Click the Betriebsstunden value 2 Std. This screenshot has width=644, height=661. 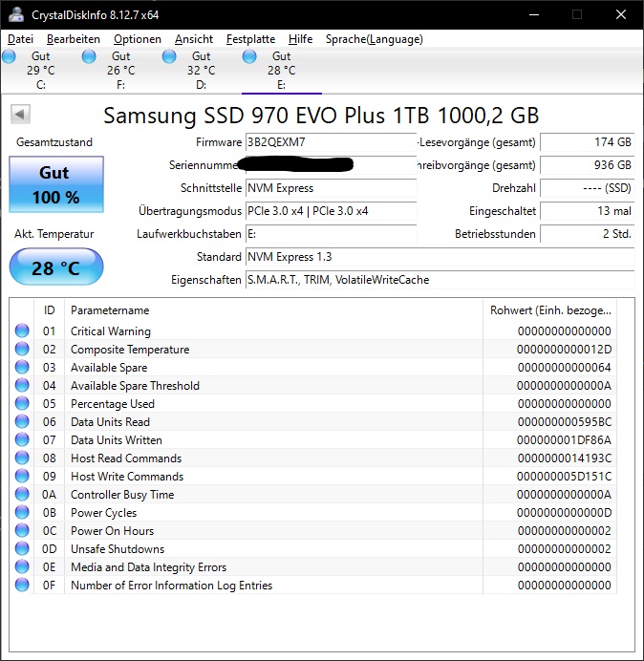[587, 233]
